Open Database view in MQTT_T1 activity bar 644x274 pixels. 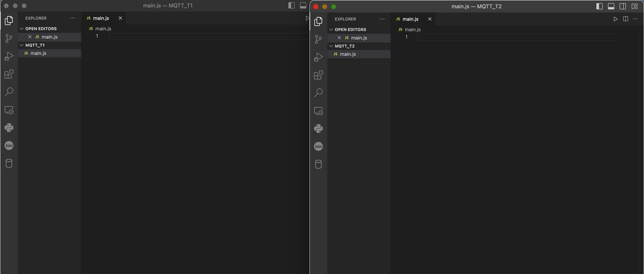(9, 163)
